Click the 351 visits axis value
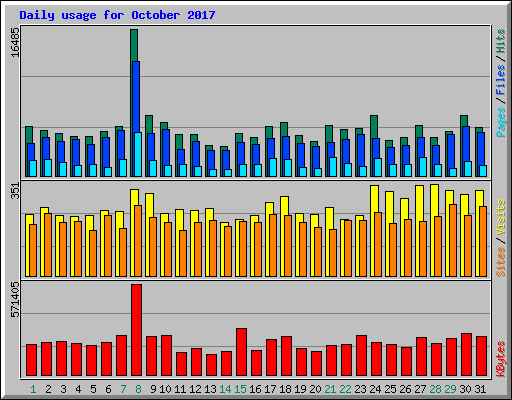Viewport: 512px width, 400px height. pos(15,191)
